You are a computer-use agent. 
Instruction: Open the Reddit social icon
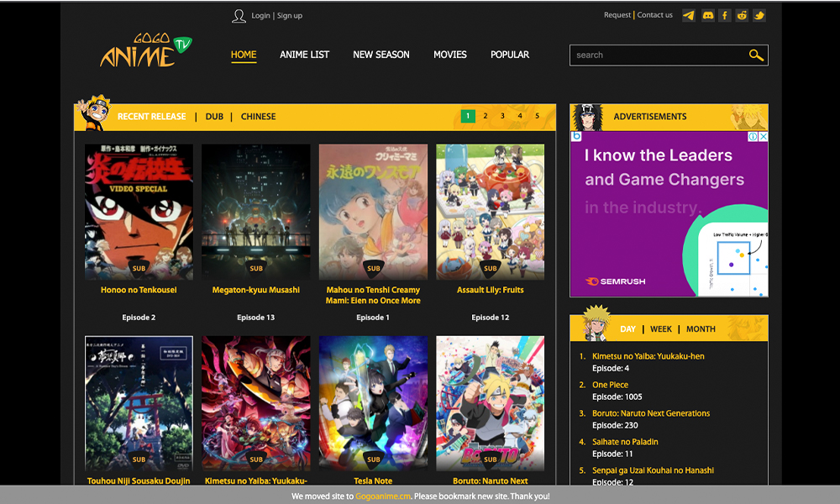[742, 15]
